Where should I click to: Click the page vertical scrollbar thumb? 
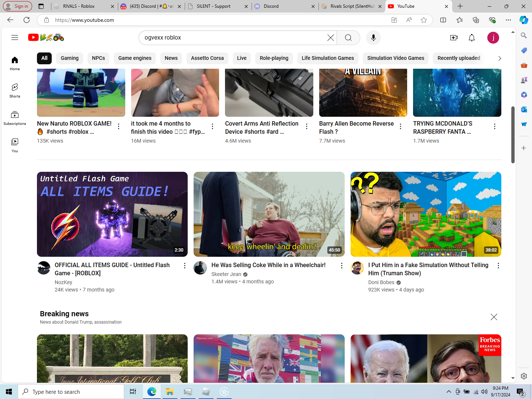[513, 135]
